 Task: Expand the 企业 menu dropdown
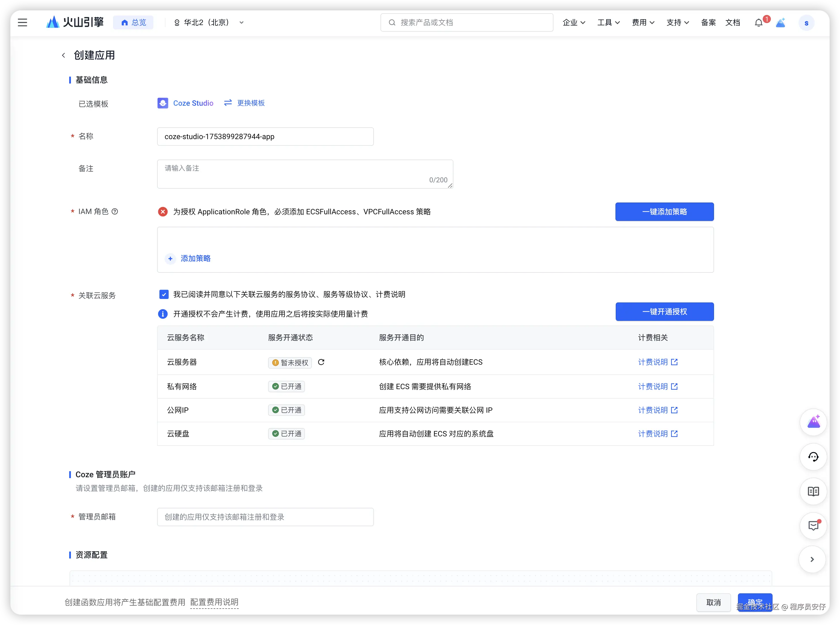point(574,23)
